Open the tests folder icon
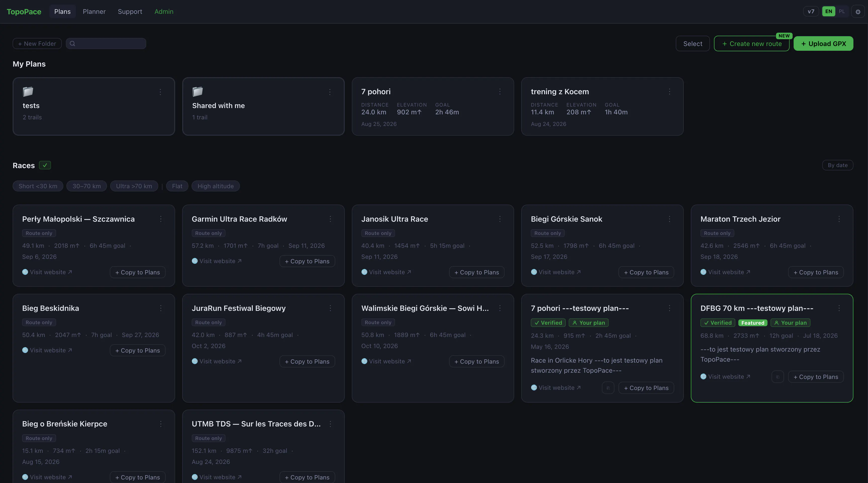Viewport: 868px width, 483px height. 28,91
